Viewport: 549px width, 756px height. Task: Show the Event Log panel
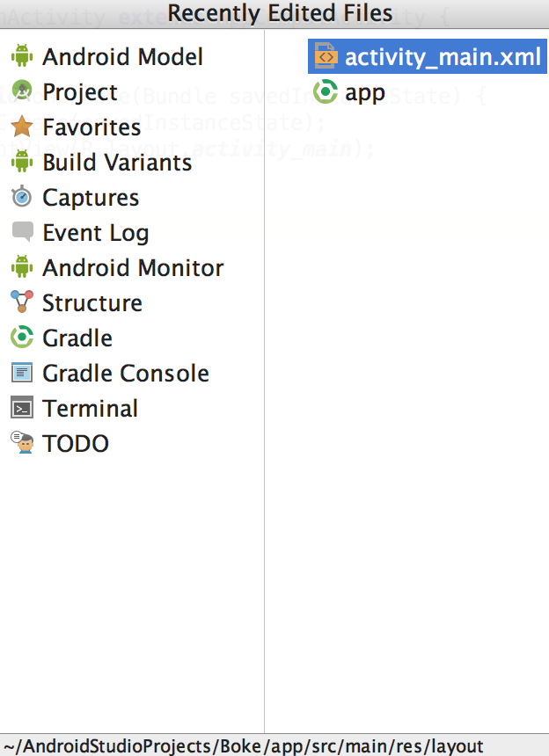click(x=95, y=233)
